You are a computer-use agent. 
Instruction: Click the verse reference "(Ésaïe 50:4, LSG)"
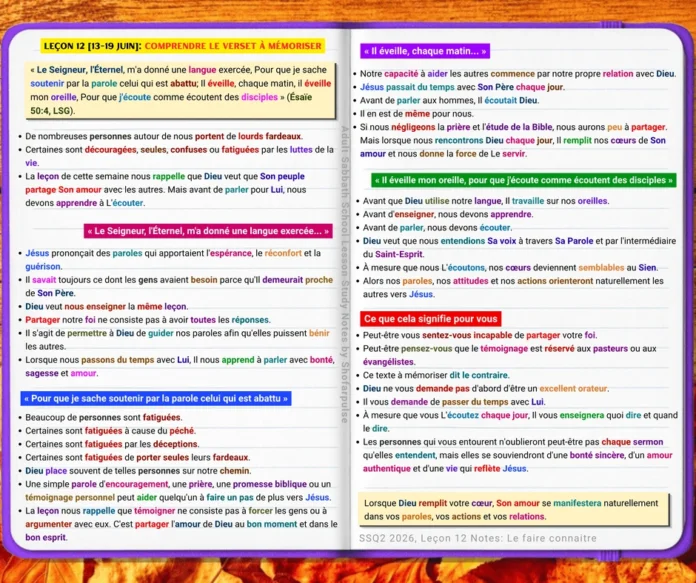pos(171,104)
